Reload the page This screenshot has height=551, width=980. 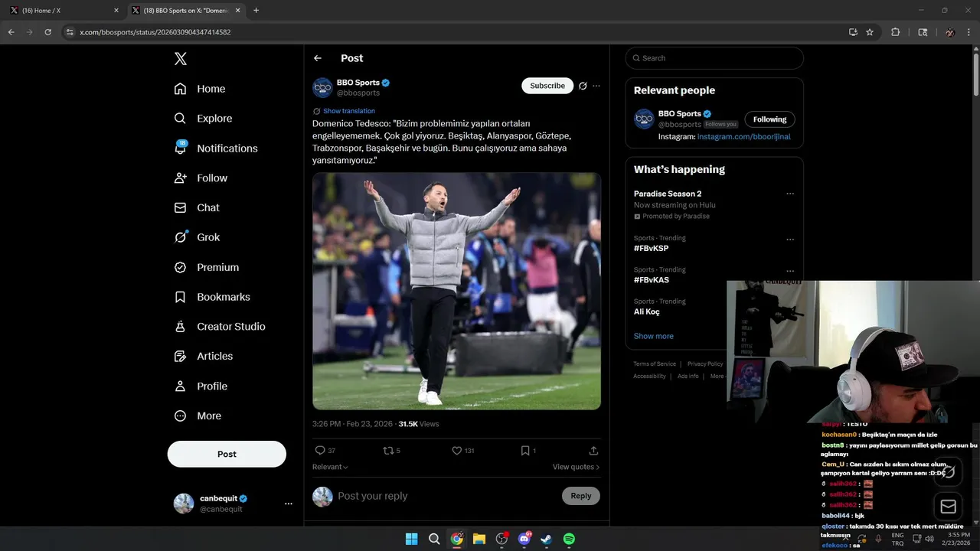(x=47, y=32)
